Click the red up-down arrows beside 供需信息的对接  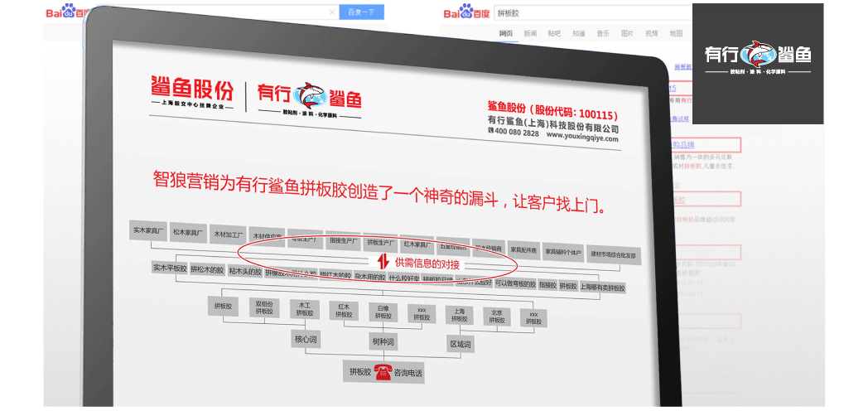385,260
